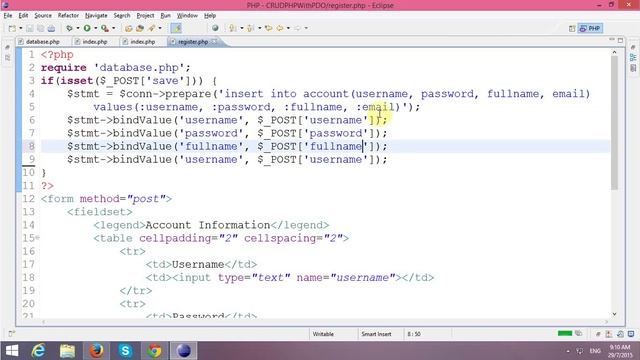The width and height of the screenshot is (640, 360).
Task: Click the Forward navigation arrow icon
Action: coord(298,28)
